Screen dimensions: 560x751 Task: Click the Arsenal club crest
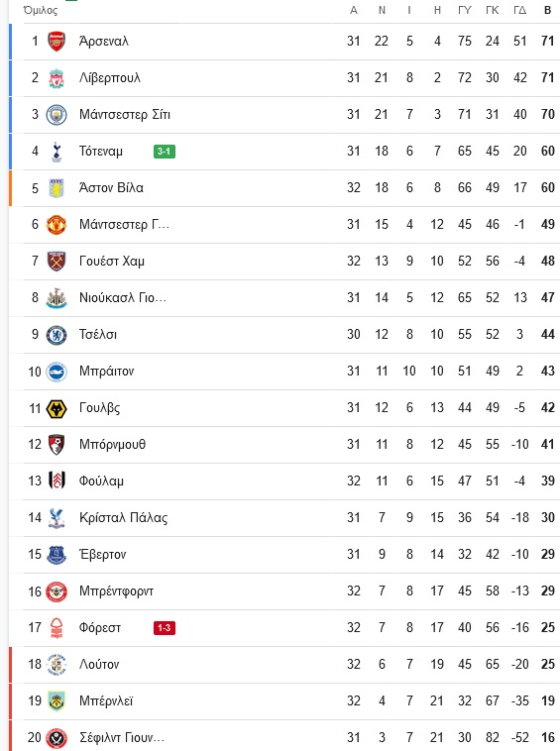click(56, 42)
